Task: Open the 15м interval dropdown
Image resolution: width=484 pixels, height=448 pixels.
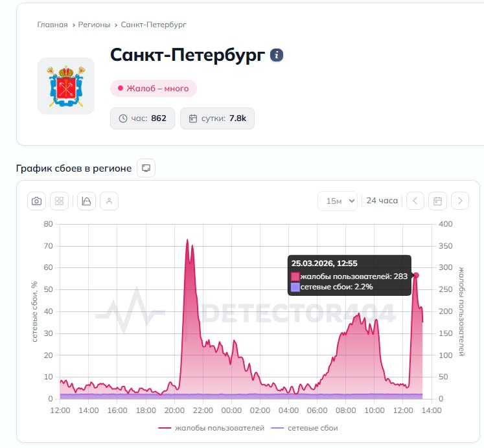Action: pyautogui.click(x=338, y=201)
